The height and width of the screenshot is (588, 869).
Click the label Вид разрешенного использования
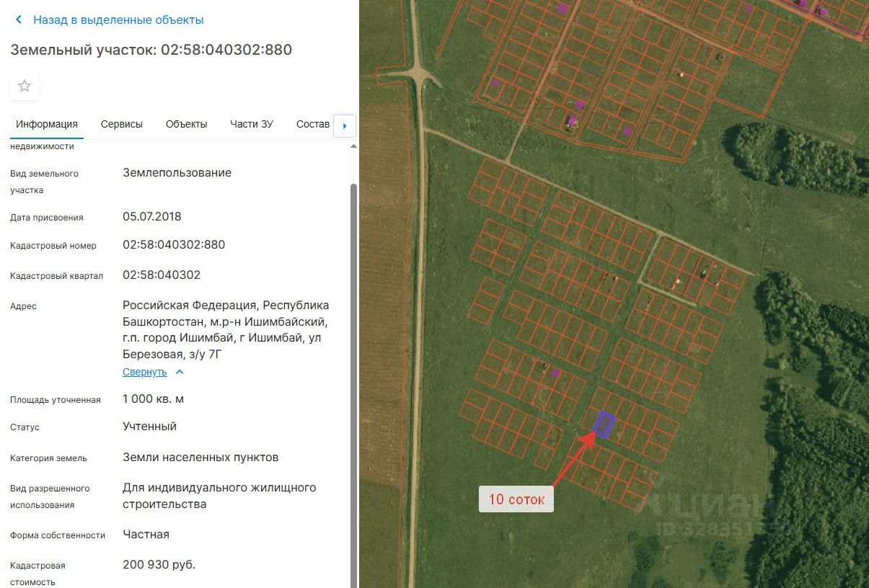click(50, 496)
